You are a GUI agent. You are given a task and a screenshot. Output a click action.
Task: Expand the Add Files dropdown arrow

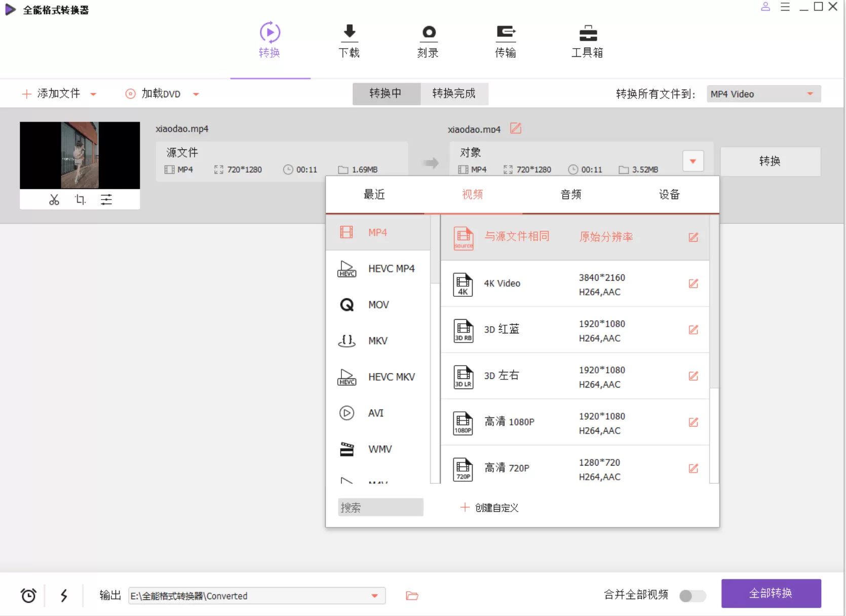click(93, 94)
